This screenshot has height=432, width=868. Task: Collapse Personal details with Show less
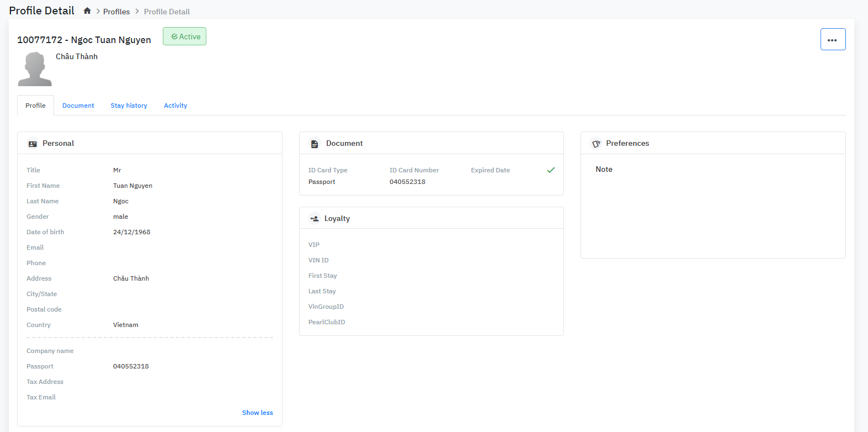[257, 413]
